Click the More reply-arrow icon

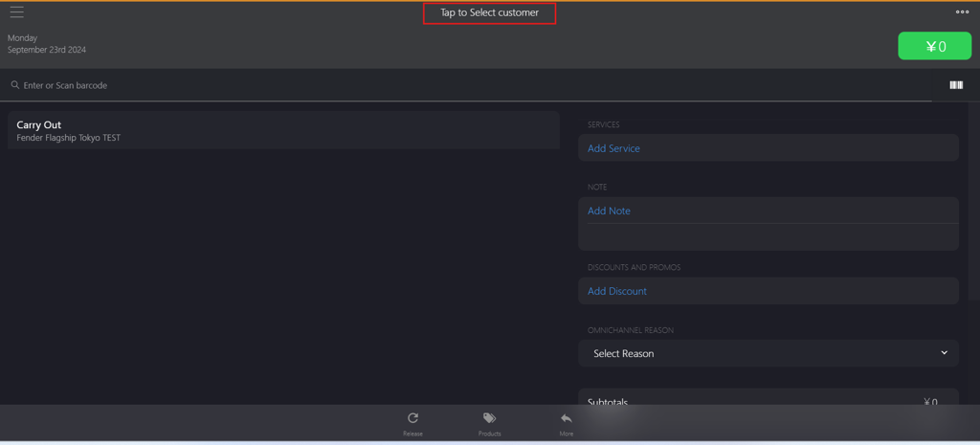point(567,418)
